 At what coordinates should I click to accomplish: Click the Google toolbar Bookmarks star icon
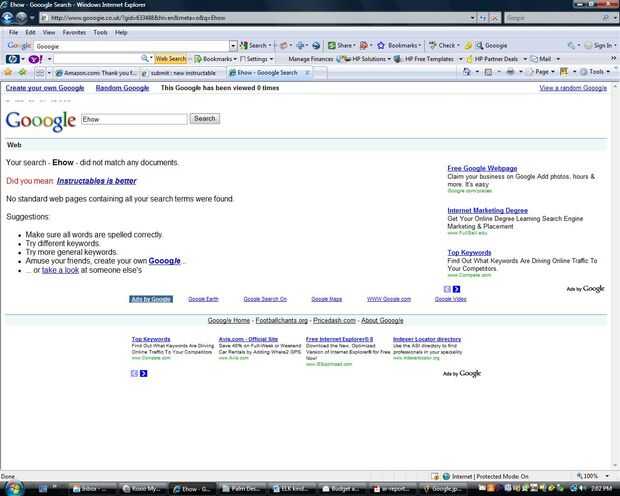pos(380,45)
